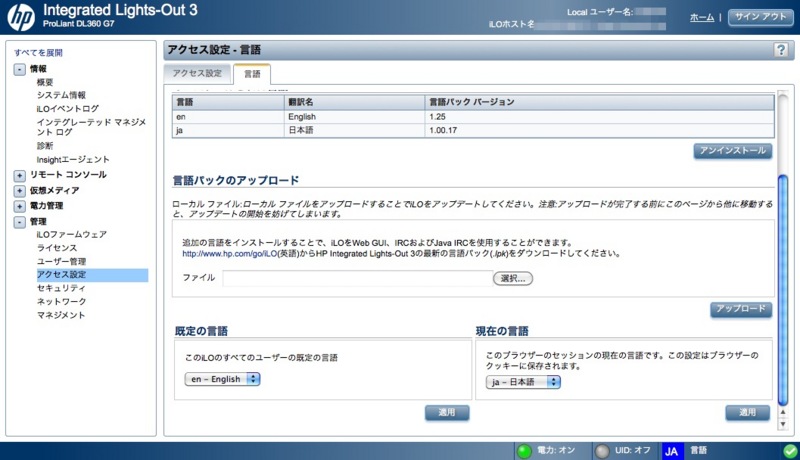Click the 選択... file button
This screenshot has height=460, width=800.
(x=513, y=278)
